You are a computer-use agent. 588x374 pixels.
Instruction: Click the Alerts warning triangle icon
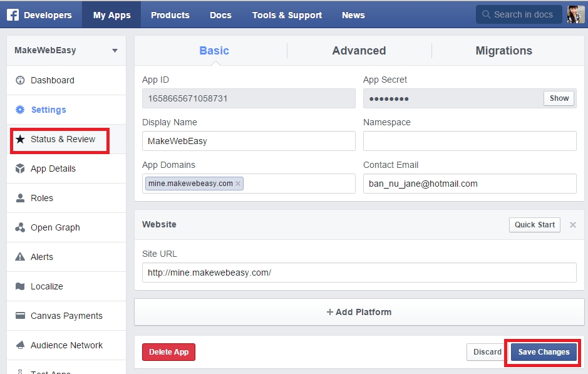(20, 257)
